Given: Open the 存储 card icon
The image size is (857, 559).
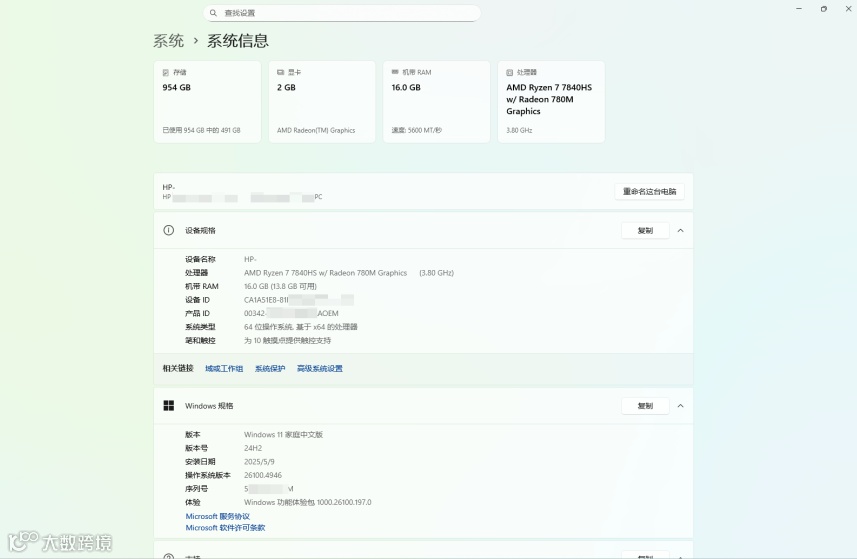Looking at the screenshot, I should [x=166, y=72].
